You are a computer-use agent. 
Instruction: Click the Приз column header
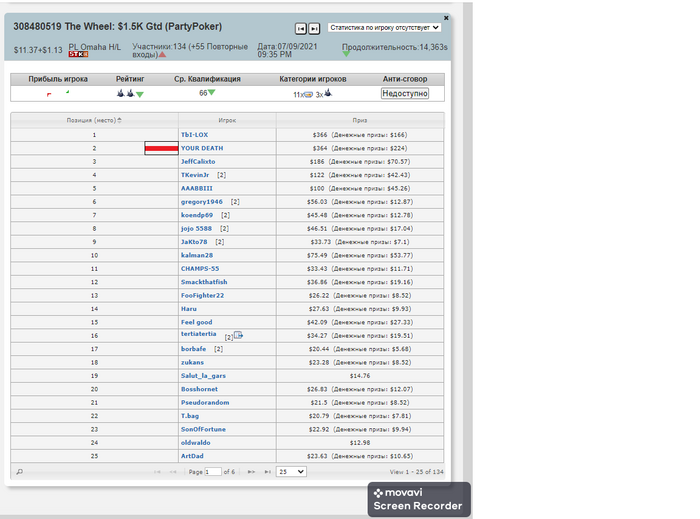(360, 120)
